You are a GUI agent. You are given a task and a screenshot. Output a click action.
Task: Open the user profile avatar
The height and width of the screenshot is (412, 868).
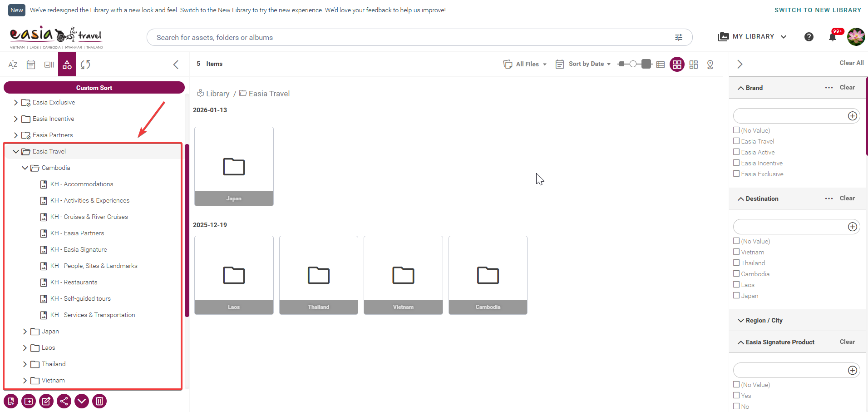(x=856, y=37)
